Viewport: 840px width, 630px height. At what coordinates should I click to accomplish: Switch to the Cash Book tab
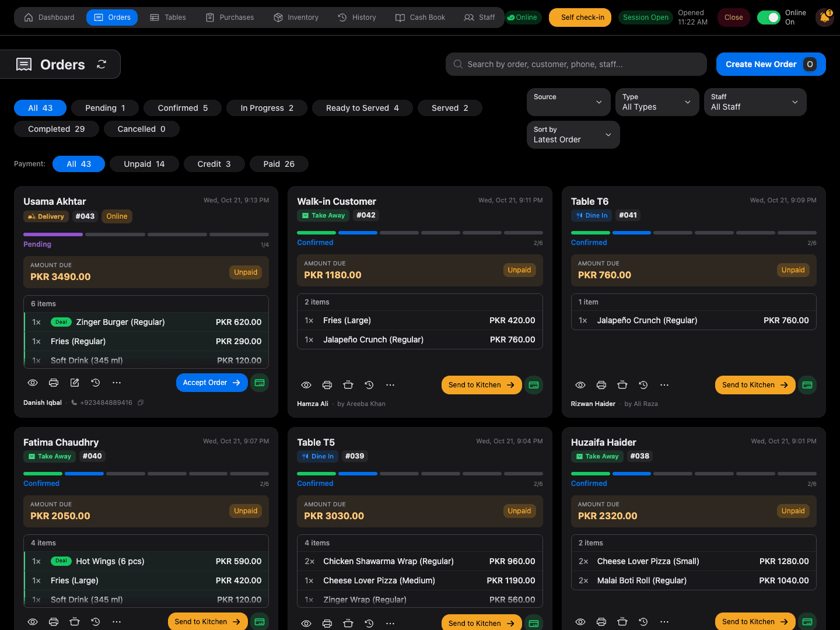click(420, 17)
